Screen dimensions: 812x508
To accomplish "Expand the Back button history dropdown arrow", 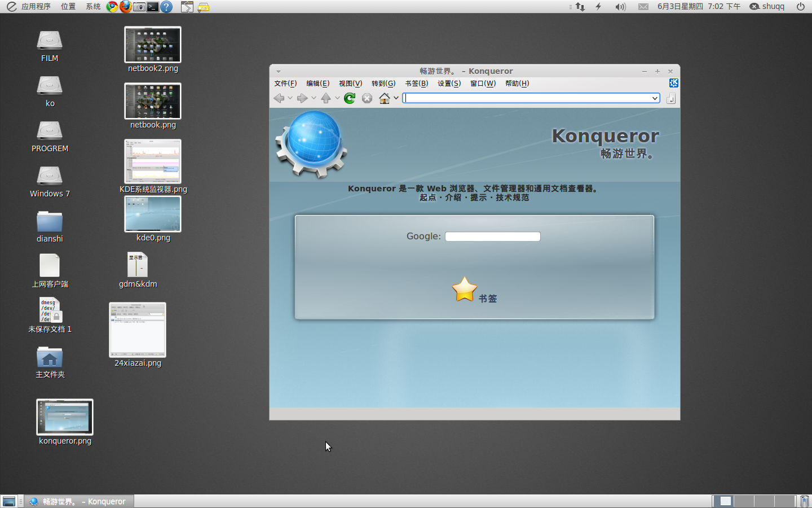I will [x=290, y=98].
